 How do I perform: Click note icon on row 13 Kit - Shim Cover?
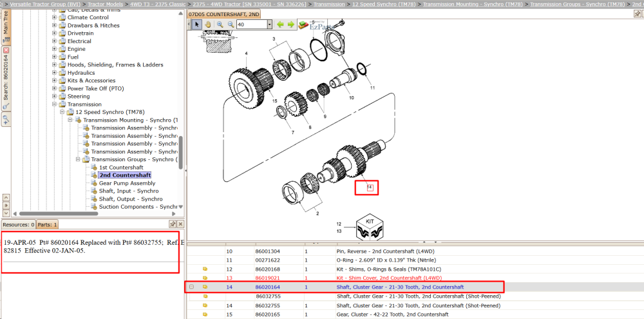pyautogui.click(x=205, y=278)
